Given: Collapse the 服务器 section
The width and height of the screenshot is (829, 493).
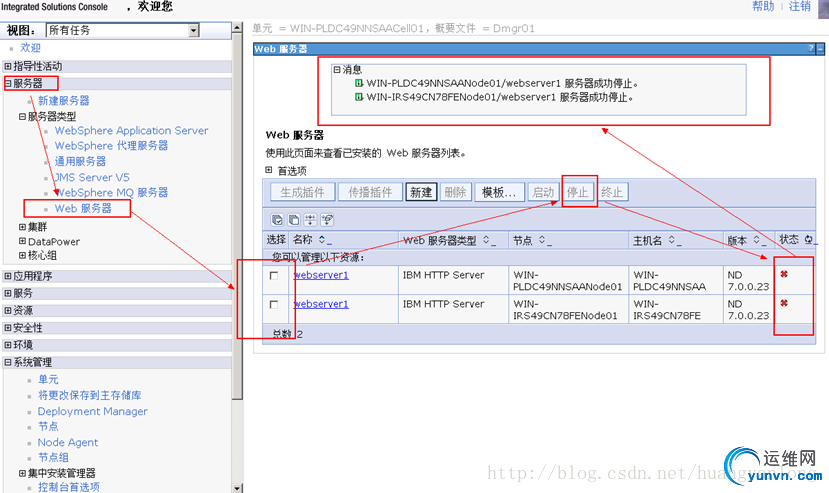Looking at the screenshot, I should [x=7, y=84].
